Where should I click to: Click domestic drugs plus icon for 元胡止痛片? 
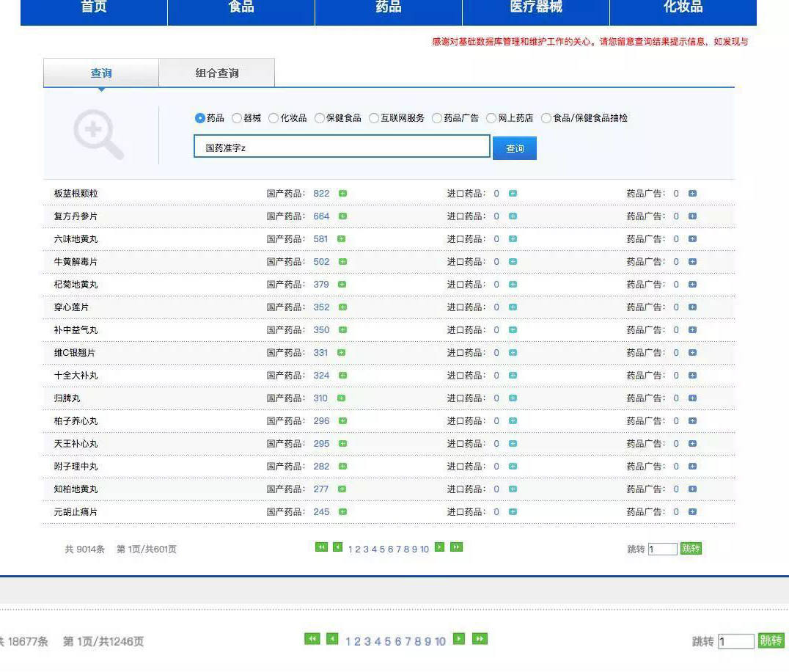pyautogui.click(x=342, y=512)
